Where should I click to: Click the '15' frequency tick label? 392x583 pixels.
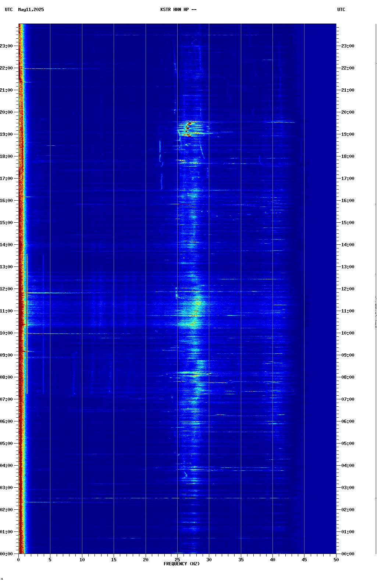point(114,560)
